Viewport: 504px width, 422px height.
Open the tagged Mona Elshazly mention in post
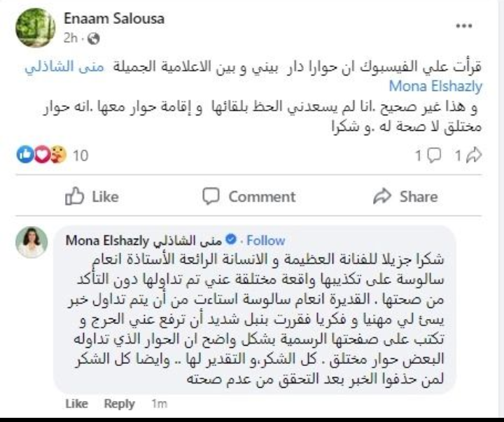point(436,86)
